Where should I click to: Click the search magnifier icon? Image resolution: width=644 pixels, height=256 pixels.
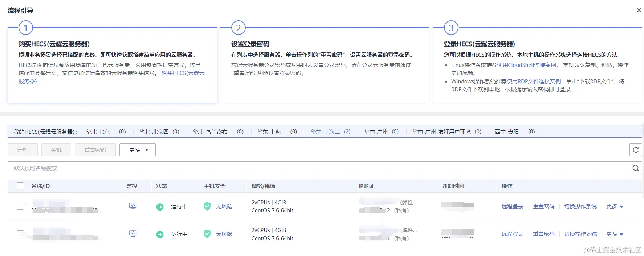[x=636, y=168]
